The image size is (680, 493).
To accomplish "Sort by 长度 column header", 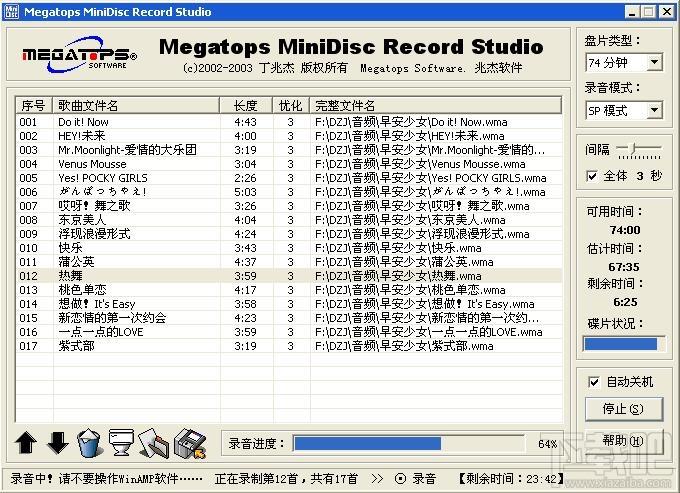I will click(246, 105).
